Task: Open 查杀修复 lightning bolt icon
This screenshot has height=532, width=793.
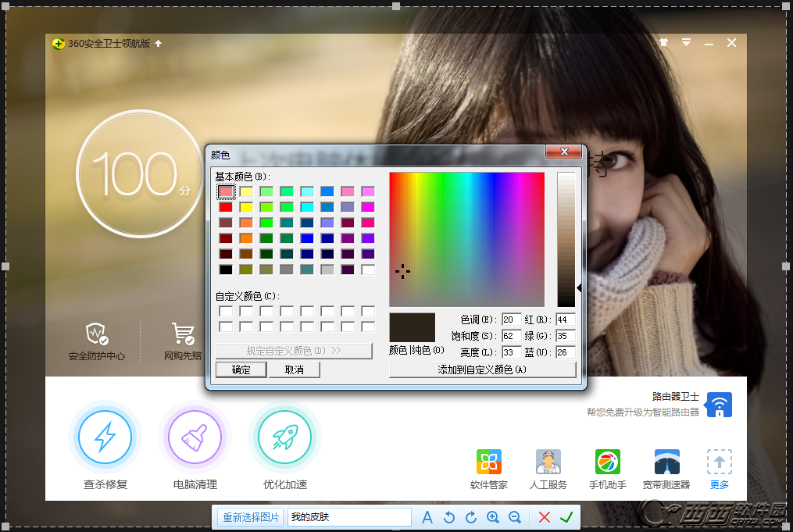Action: tap(105, 437)
